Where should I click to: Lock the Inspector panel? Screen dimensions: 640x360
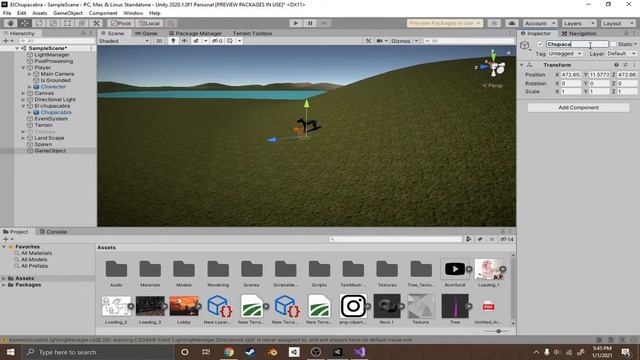pos(626,33)
